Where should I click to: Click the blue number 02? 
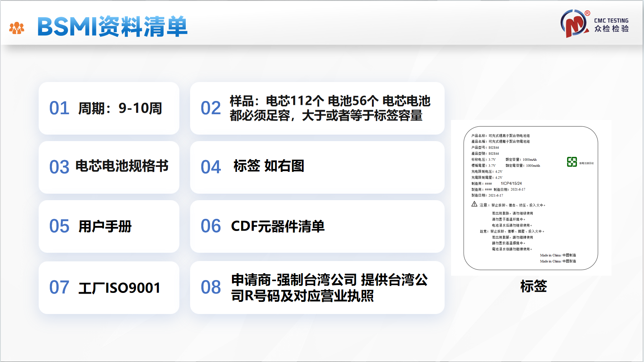210,108
